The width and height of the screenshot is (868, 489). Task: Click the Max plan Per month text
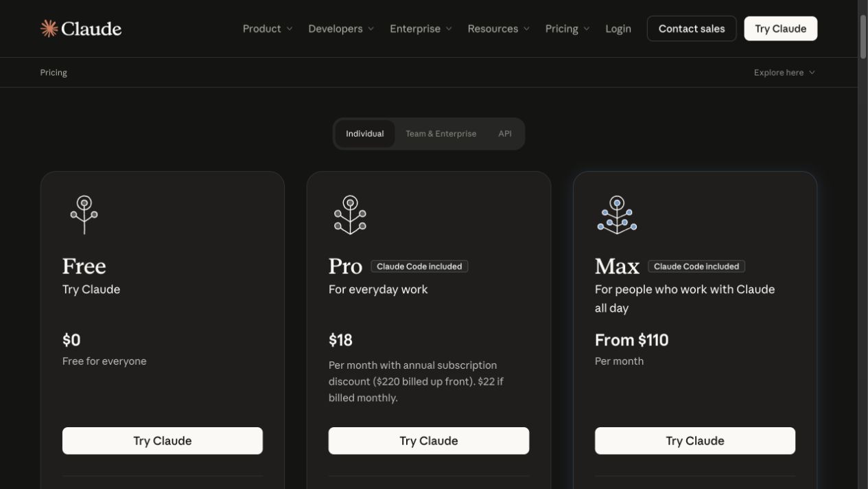(619, 361)
